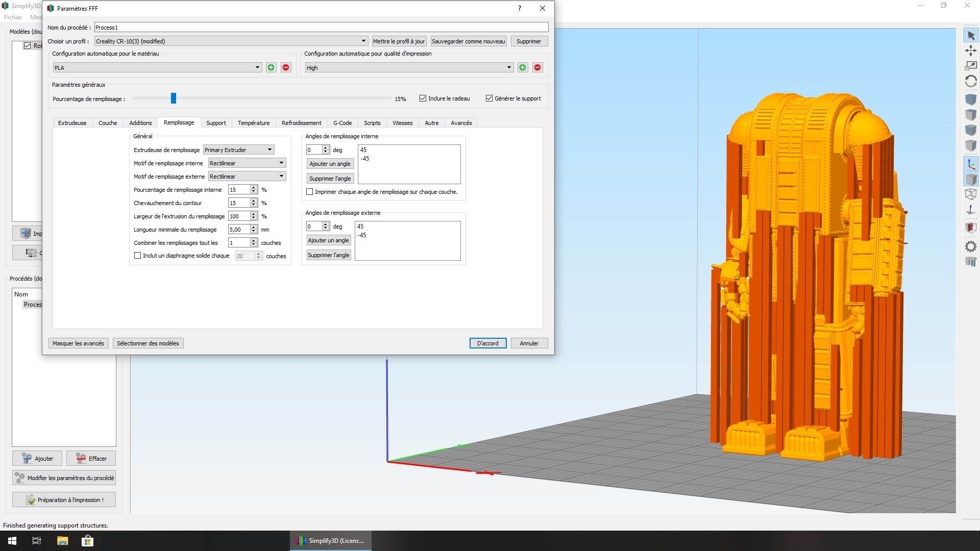
Task: Toggle Générer le support checkbox
Action: tap(489, 98)
